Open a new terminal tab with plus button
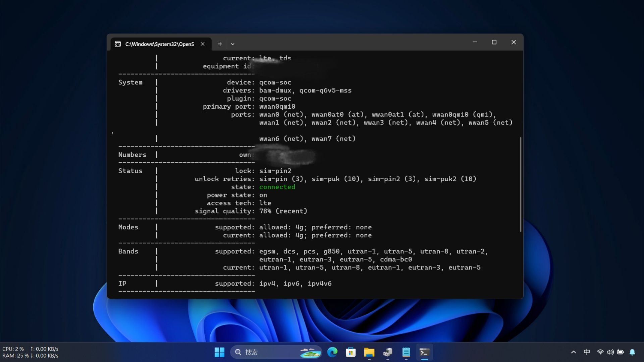The width and height of the screenshot is (644, 362). pos(220,44)
